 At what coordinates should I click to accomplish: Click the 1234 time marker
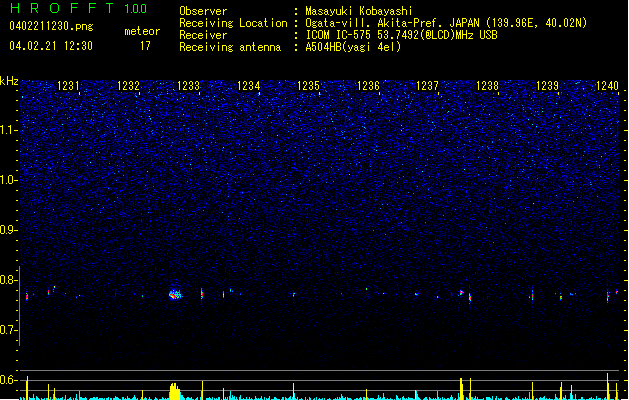(248, 85)
